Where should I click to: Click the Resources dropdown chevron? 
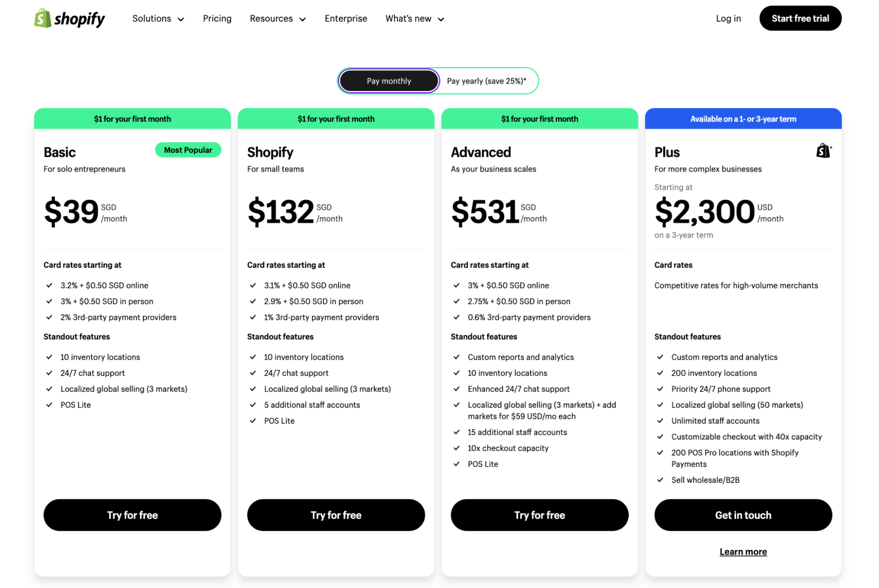tap(302, 19)
